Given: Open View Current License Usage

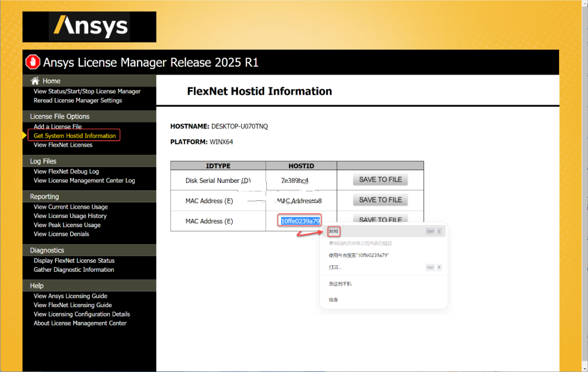Looking at the screenshot, I should click(x=70, y=206).
